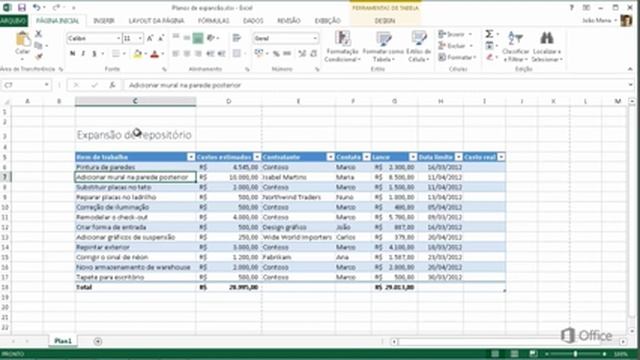Click the red Font Color A
The height and width of the screenshot is (360, 640).
coord(154,53)
